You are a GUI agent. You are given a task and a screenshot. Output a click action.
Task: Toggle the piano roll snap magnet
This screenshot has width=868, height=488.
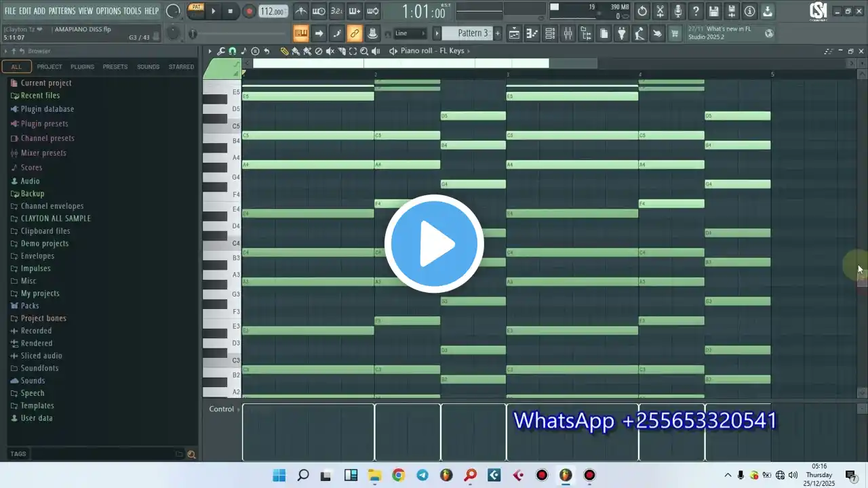pyautogui.click(x=233, y=51)
